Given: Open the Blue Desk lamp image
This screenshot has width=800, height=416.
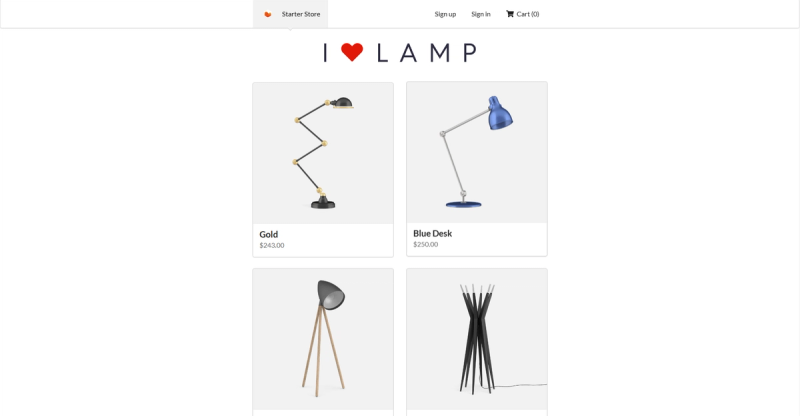Looking at the screenshot, I should [477, 152].
